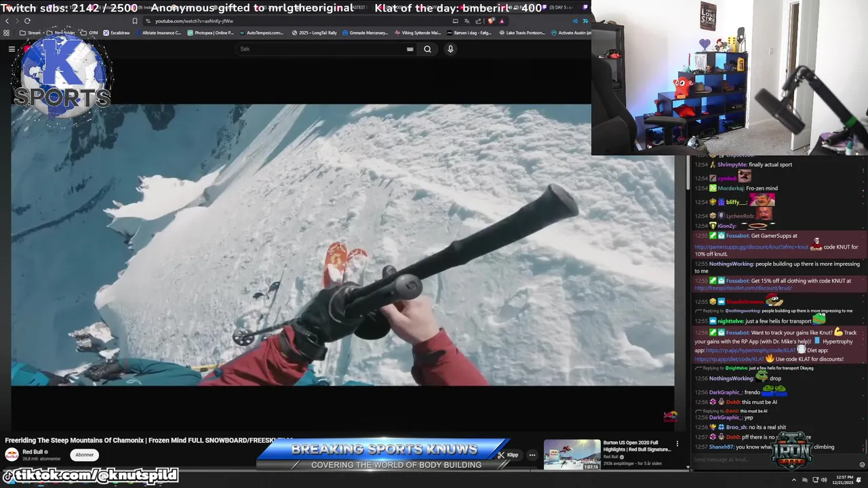Click the bookmark icon in address bar
Screen dimensions: 868x488
pos(134,21)
